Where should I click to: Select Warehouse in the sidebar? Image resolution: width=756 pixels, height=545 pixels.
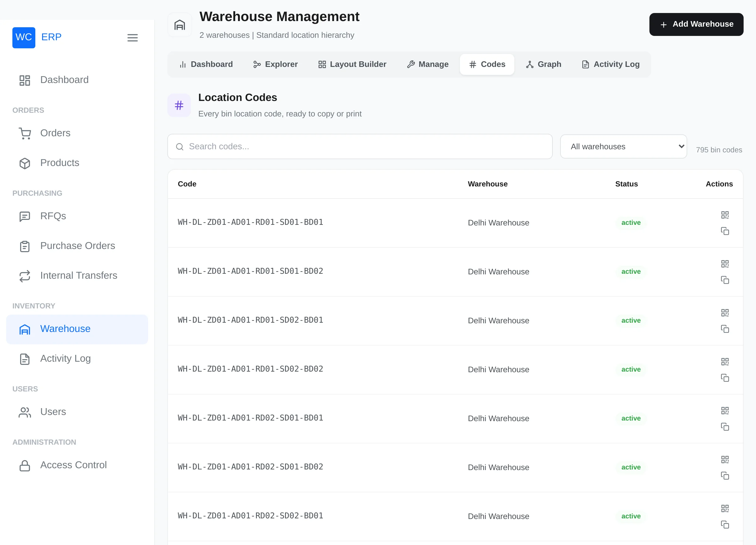point(77,329)
